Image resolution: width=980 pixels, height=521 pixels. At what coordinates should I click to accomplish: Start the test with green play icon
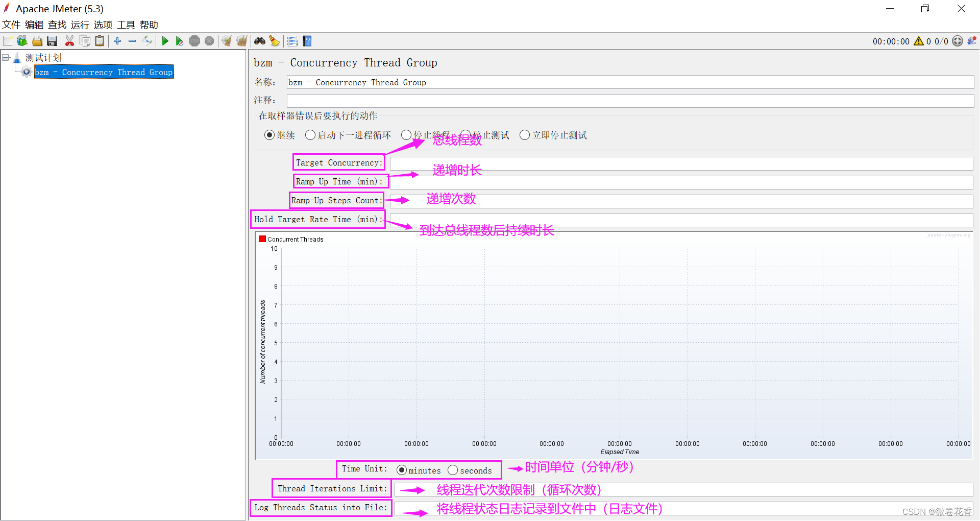(165, 41)
